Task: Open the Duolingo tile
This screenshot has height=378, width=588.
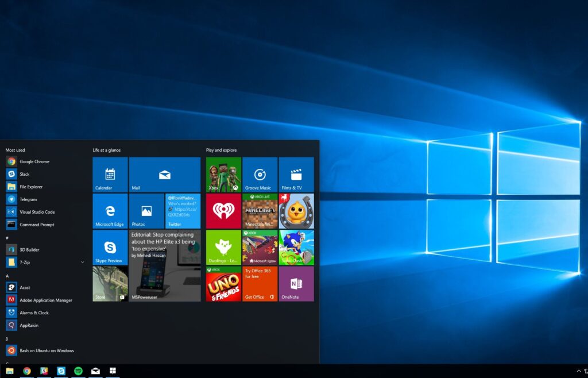Action: click(x=223, y=248)
